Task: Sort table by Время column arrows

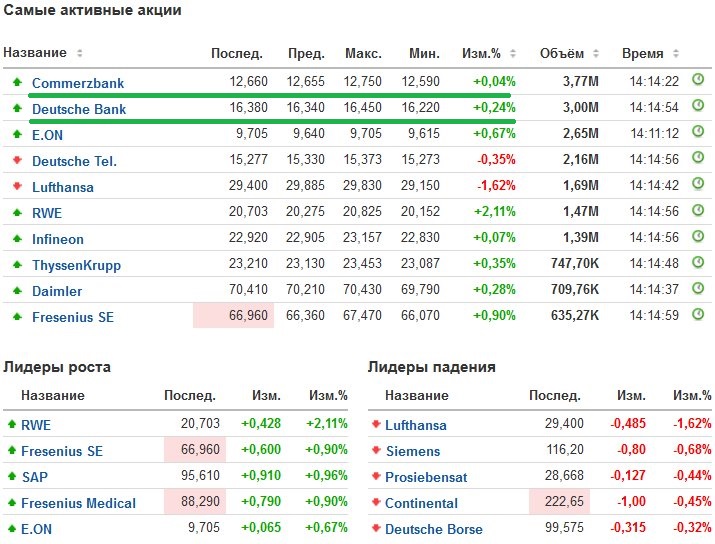Action: pyautogui.click(x=676, y=53)
